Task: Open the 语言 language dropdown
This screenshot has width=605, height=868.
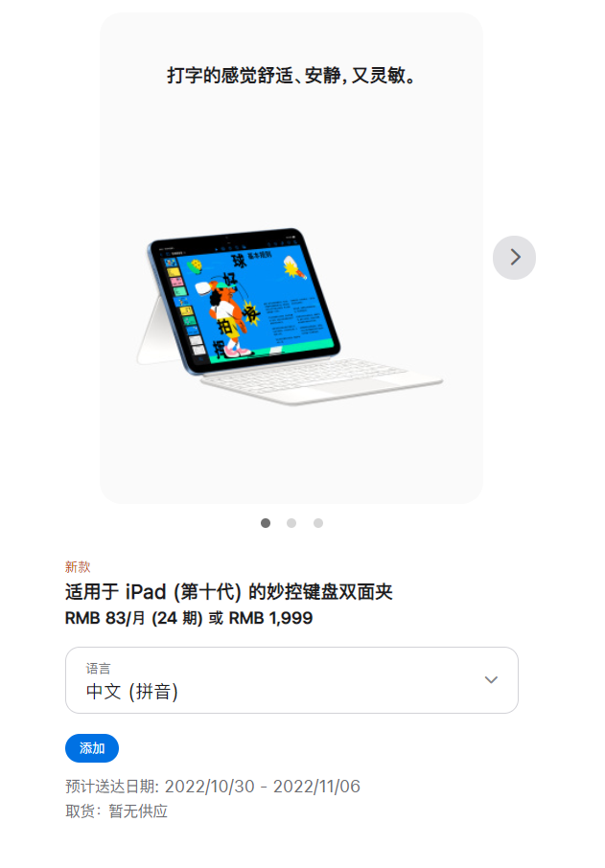Action: tap(292, 680)
